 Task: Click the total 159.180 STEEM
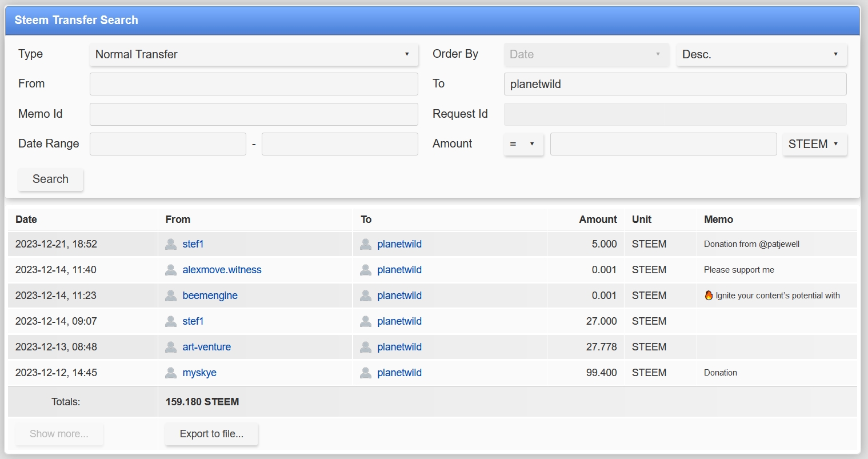pyautogui.click(x=202, y=402)
